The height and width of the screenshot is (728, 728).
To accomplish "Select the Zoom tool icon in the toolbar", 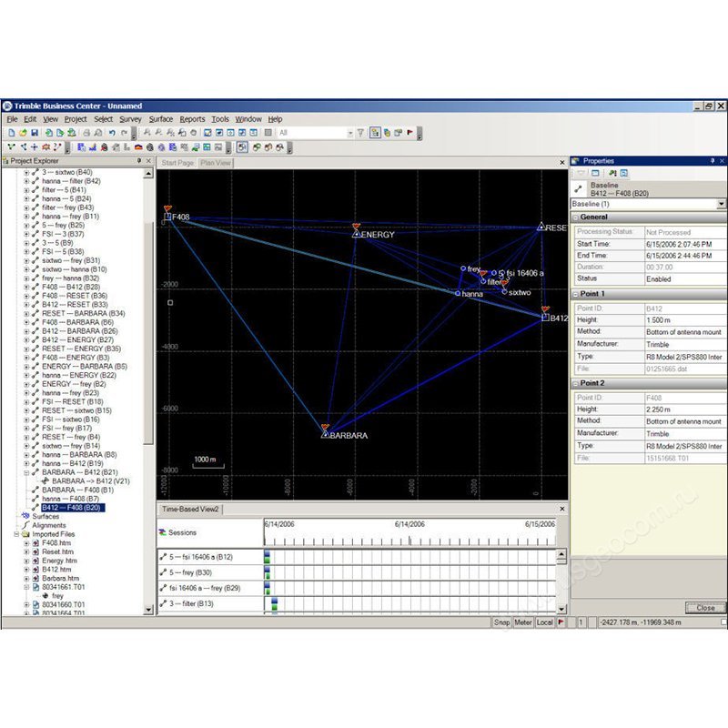I will coord(147,134).
